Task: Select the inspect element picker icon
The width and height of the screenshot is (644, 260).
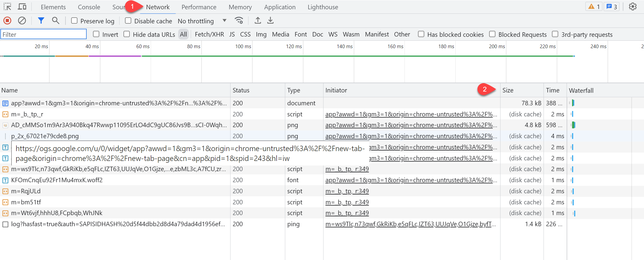Action: click(7, 7)
